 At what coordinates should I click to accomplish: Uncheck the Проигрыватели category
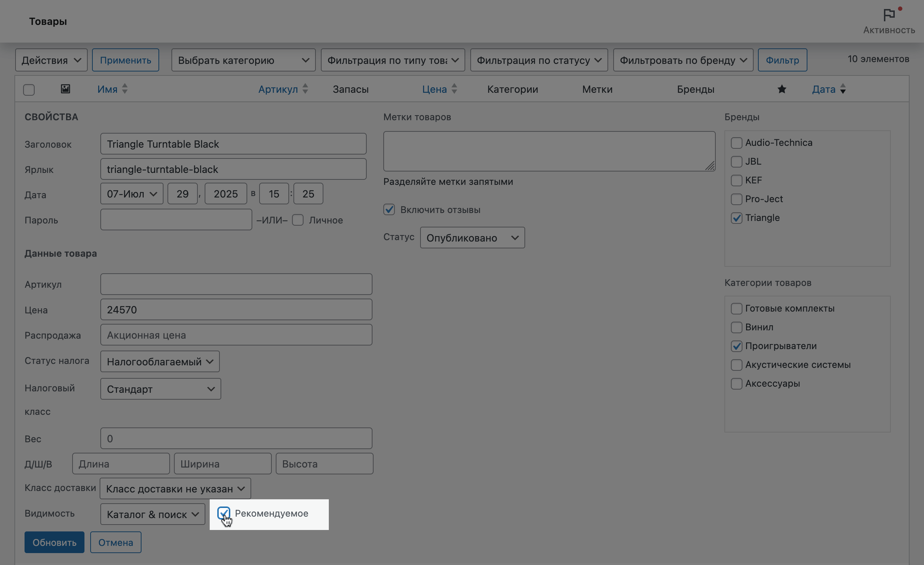(x=736, y=346)
